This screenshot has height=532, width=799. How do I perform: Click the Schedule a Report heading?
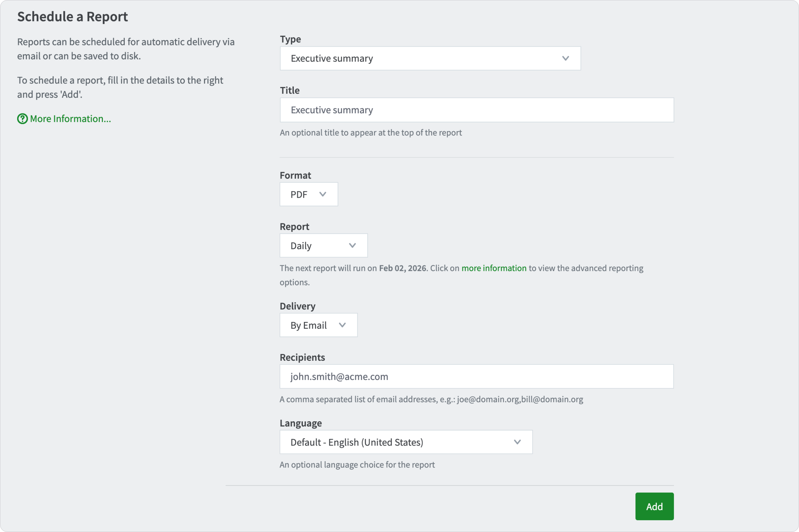pyautogui.click(x=73, y=16)
